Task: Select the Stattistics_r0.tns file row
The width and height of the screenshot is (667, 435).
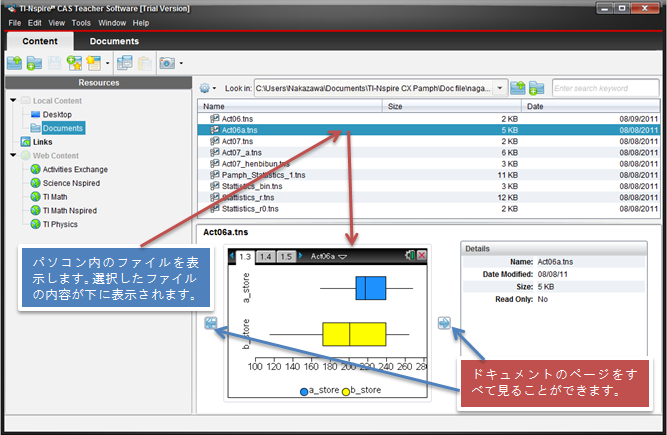Action: pyautogui.click(x=428, y=209)
